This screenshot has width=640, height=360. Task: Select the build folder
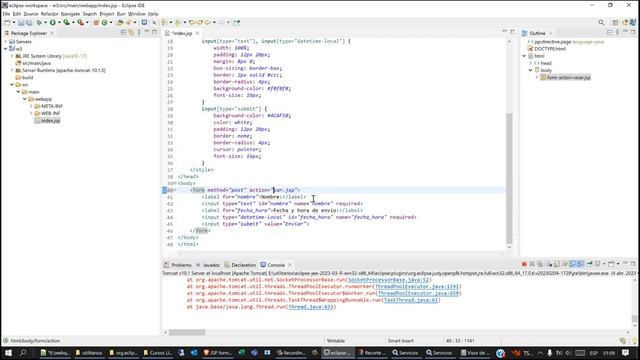[x=24, y=77]
